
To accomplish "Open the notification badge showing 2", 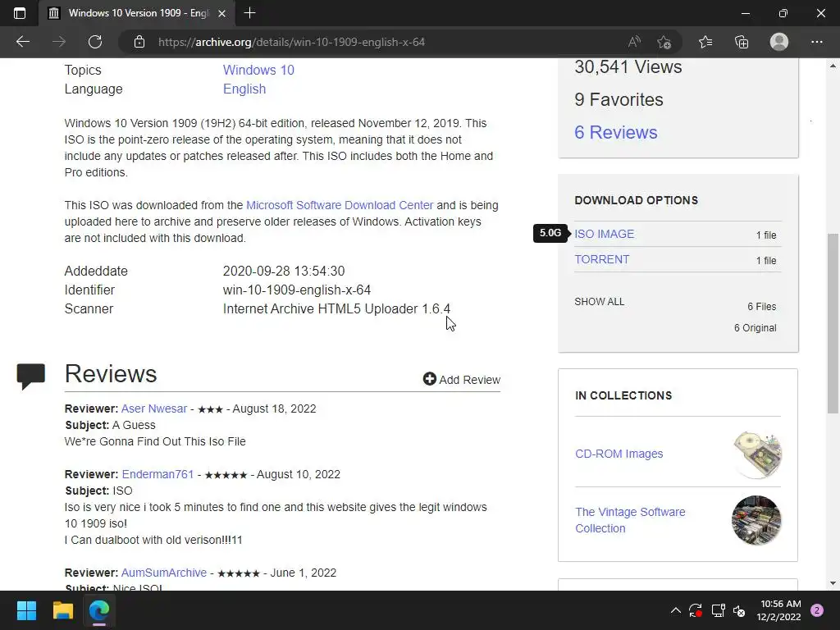I will coord(817,610).
